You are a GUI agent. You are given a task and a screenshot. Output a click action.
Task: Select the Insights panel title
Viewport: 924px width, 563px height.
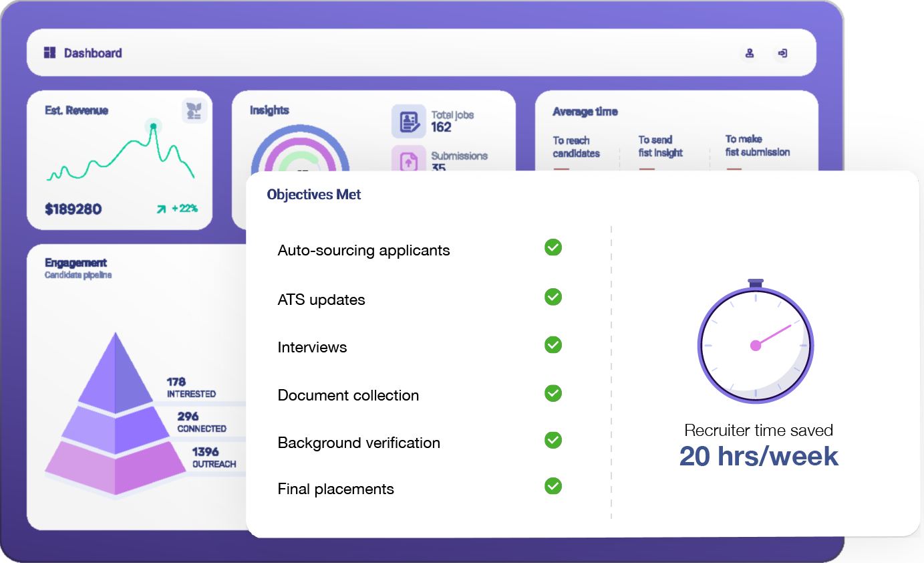click(x=270, y=110)
